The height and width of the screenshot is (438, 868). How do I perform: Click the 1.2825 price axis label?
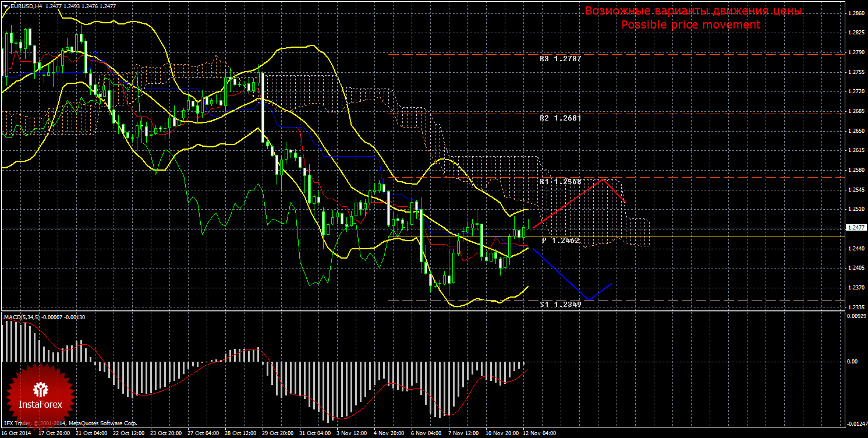coord(856,33)
